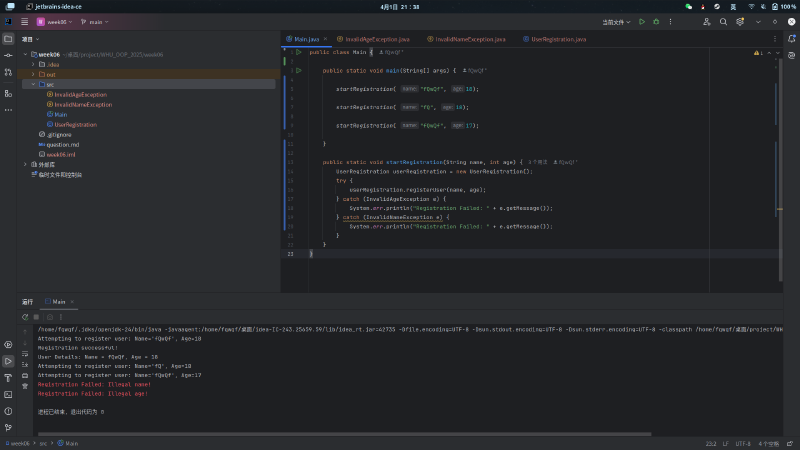The height and width of the screenshot is (450, 800).
Task: Run main method from gutter line 3
Action: (x=299, y=70)
